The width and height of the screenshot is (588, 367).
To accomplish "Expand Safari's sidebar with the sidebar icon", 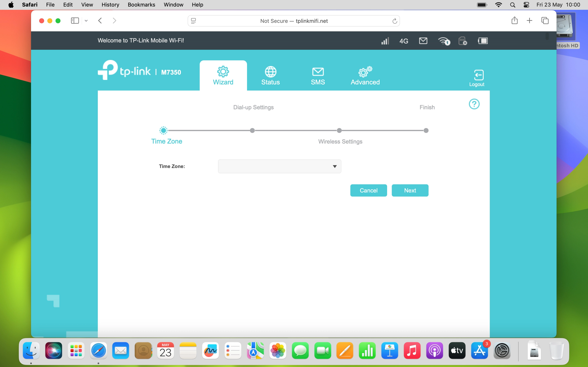I will tap(75, 21).
